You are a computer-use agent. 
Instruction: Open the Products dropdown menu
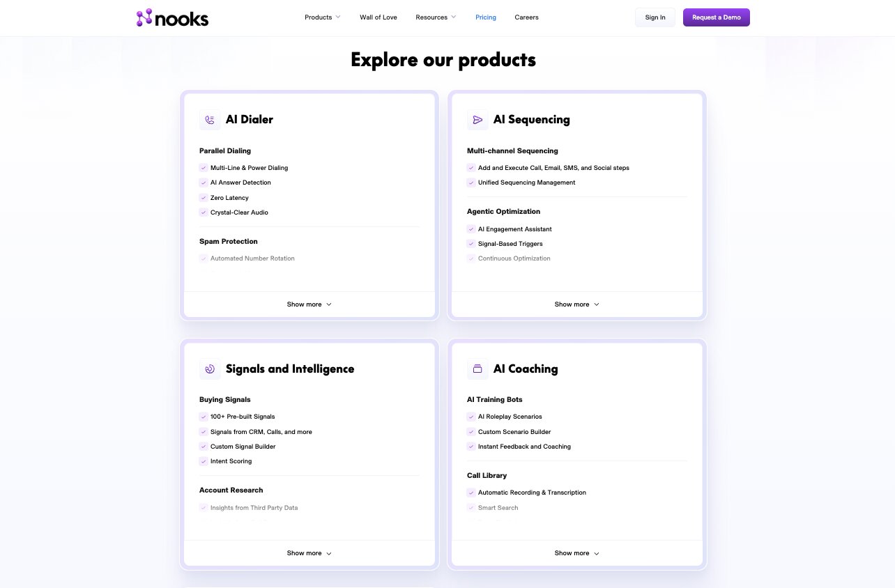(322, 17)
